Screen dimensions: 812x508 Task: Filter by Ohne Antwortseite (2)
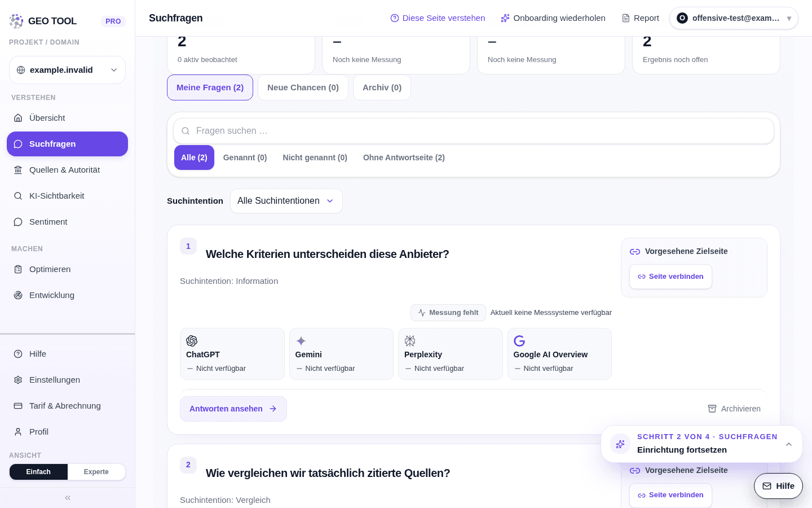click(x=404, y=157)
